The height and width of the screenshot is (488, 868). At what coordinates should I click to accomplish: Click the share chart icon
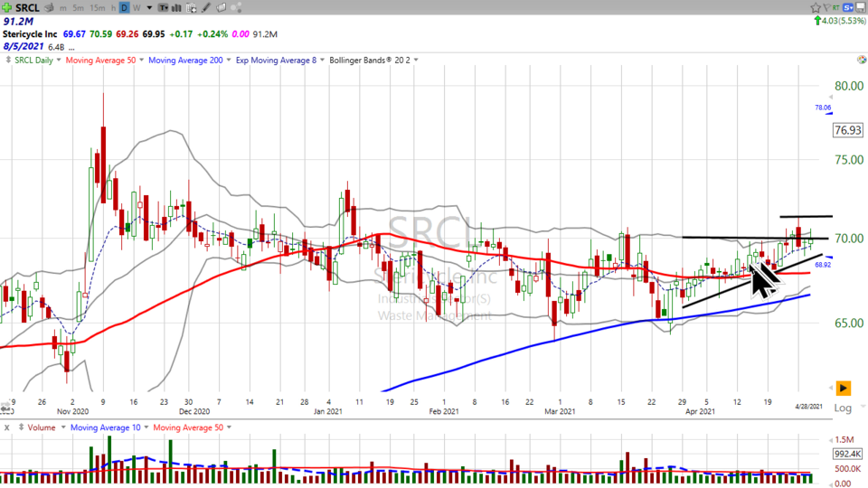tap(236, 8)
